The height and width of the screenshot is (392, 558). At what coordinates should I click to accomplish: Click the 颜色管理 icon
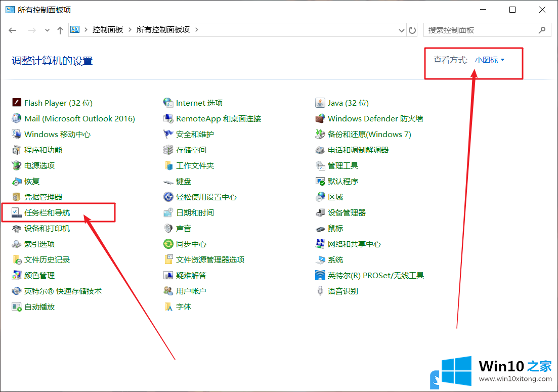click(16, 275)
